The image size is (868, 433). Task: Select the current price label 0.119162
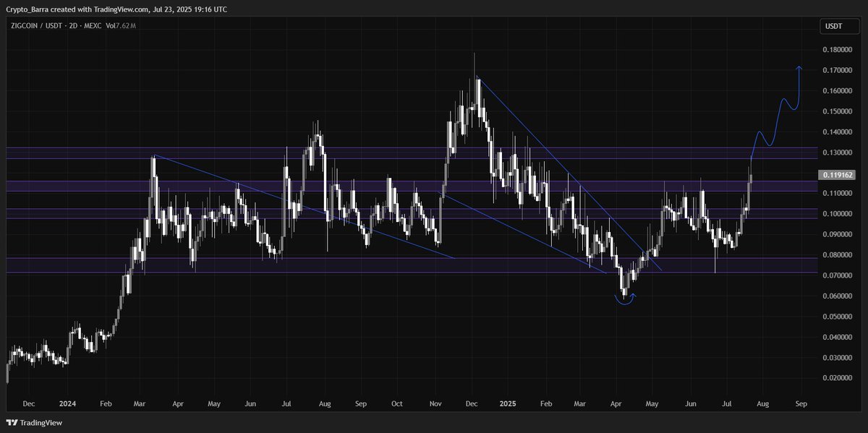point(837,175)
